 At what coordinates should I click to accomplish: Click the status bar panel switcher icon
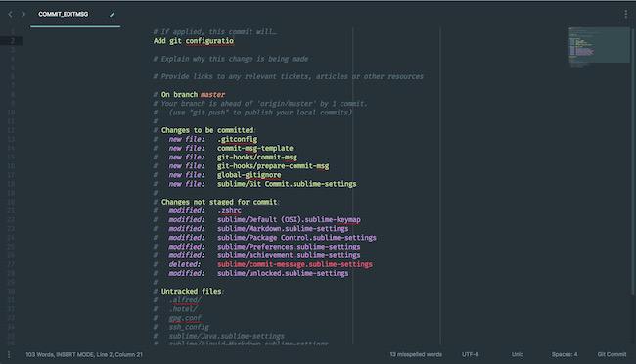tap(9, 354)
